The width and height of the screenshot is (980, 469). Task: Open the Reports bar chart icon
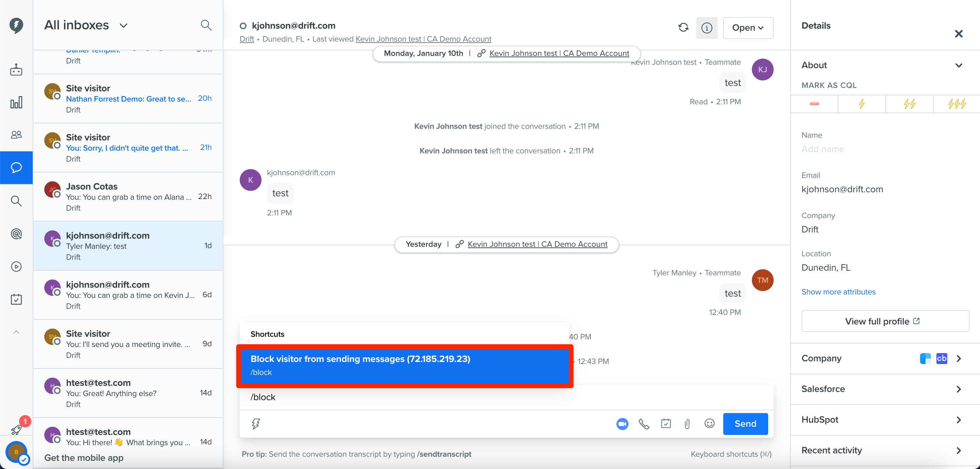[16, 102]
